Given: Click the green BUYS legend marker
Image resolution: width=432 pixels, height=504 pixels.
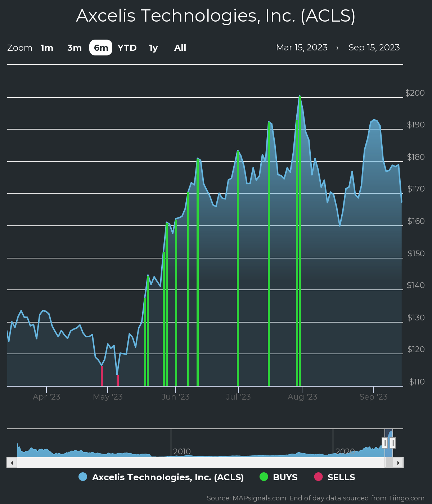Looking at the screenshot, I should tap(264, 477).
